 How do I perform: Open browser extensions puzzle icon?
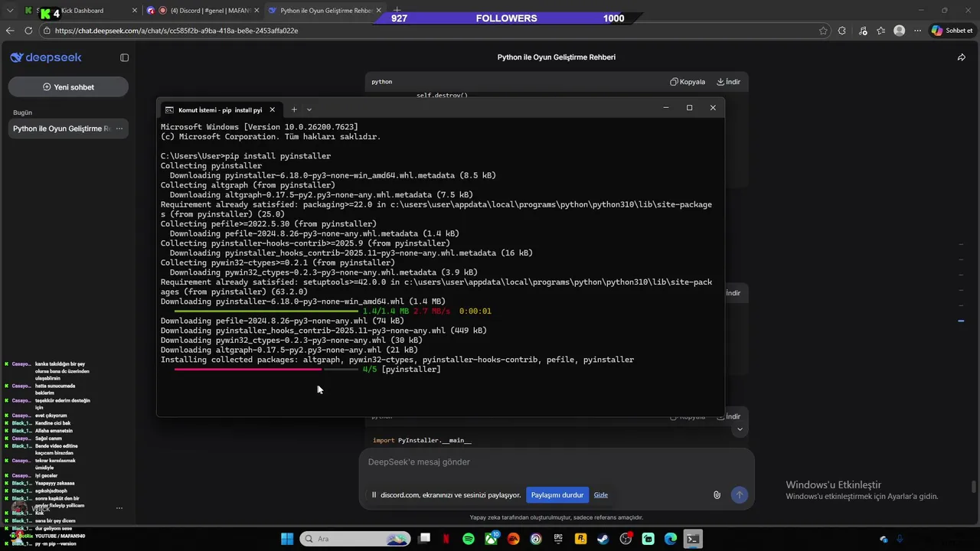(x=842, y=31)
